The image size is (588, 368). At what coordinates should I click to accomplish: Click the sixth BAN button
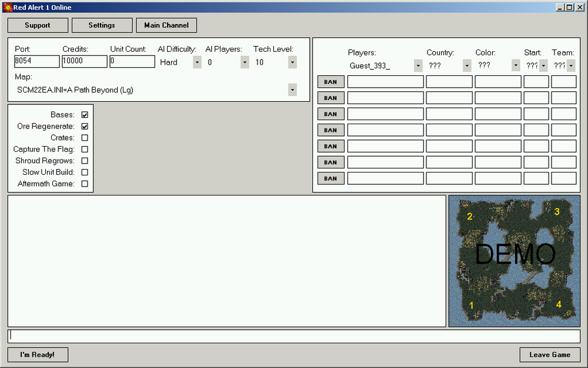pyautogui.click(x=330, y=163)
